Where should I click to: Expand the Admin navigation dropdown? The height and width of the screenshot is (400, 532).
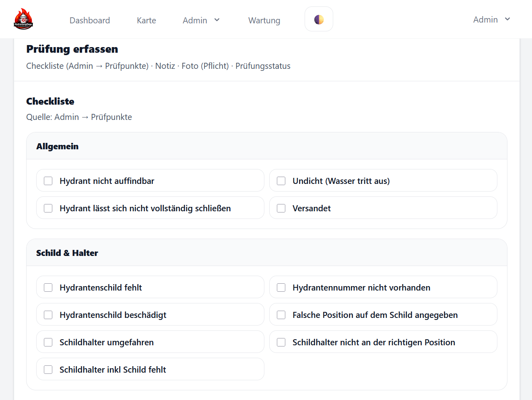point(201,20)
